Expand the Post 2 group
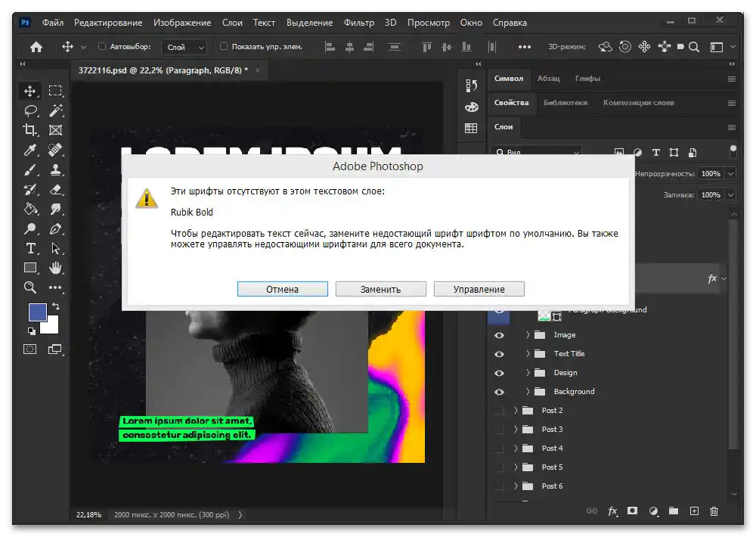The height and width of the screenshot is (537, 756). (x=516, y=410)
